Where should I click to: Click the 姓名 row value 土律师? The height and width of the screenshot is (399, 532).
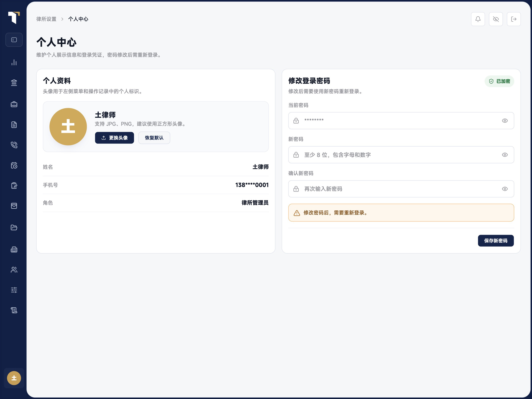pos(261,167)
